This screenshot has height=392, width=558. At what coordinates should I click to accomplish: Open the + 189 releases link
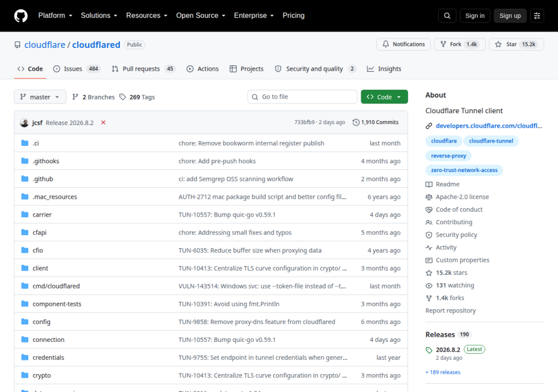442,372
